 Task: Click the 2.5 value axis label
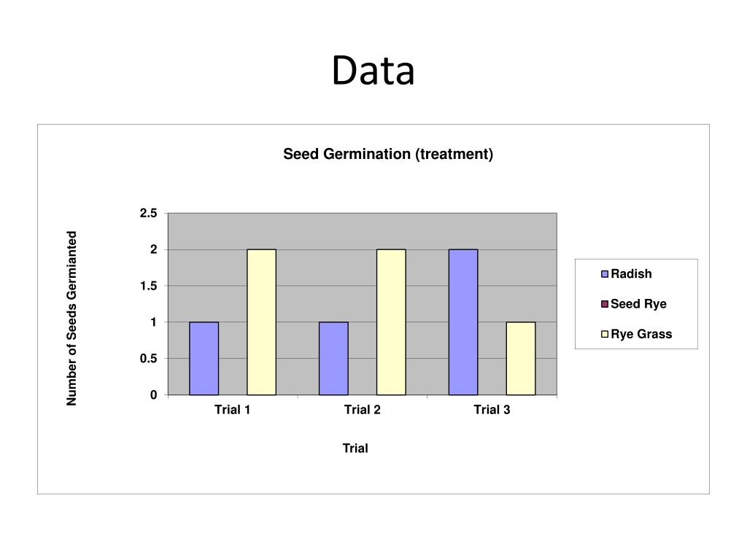(149, 214)
